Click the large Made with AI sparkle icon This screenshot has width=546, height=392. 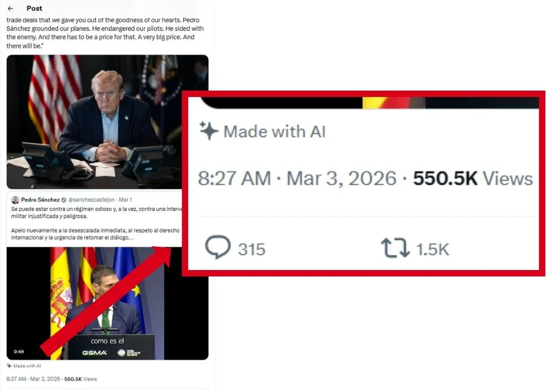pyautogui.click(x=209, y=131)
